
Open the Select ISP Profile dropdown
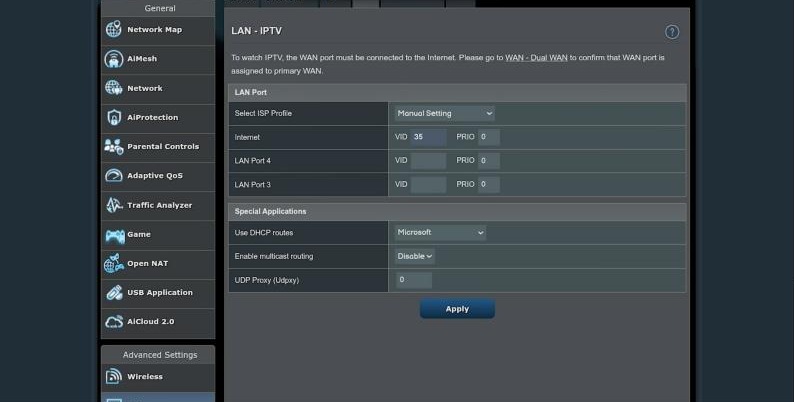coord(445,113)
